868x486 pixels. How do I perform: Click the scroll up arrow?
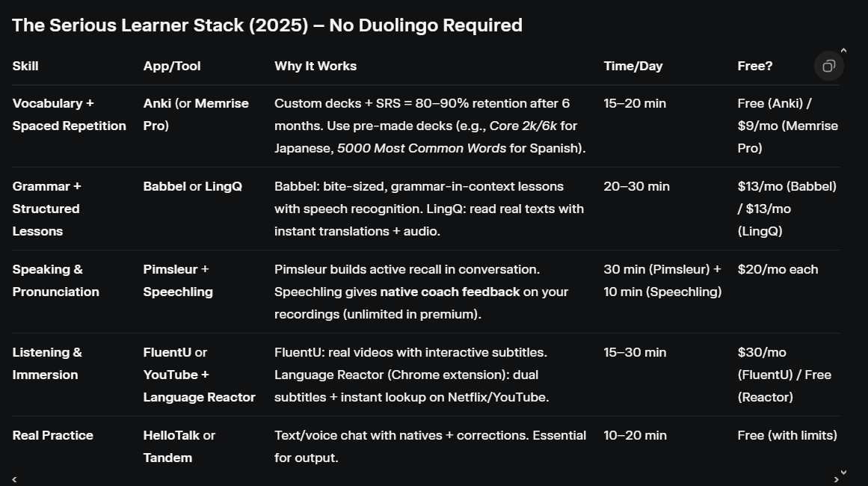pyautogui.click(x=843, y=51)
